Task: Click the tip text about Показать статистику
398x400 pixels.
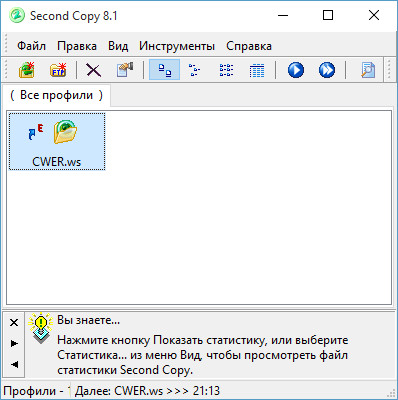Action: (203, 355)
